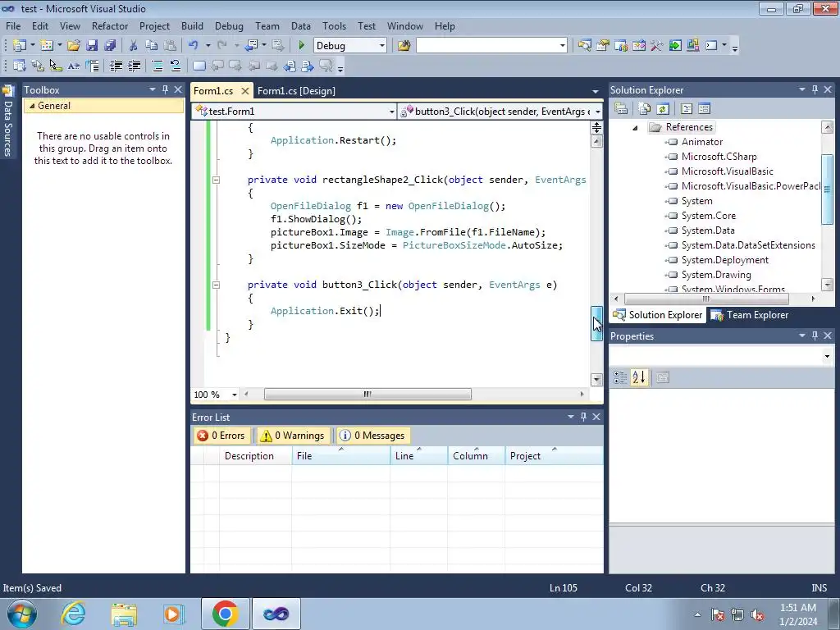
Task: Cut selection with the scissors icon
Action: click(134, 46)
